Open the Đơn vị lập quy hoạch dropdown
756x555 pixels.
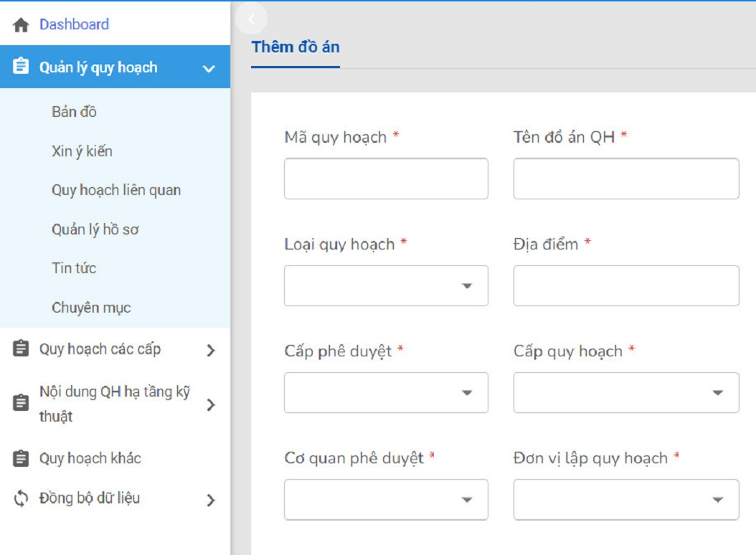625,499
